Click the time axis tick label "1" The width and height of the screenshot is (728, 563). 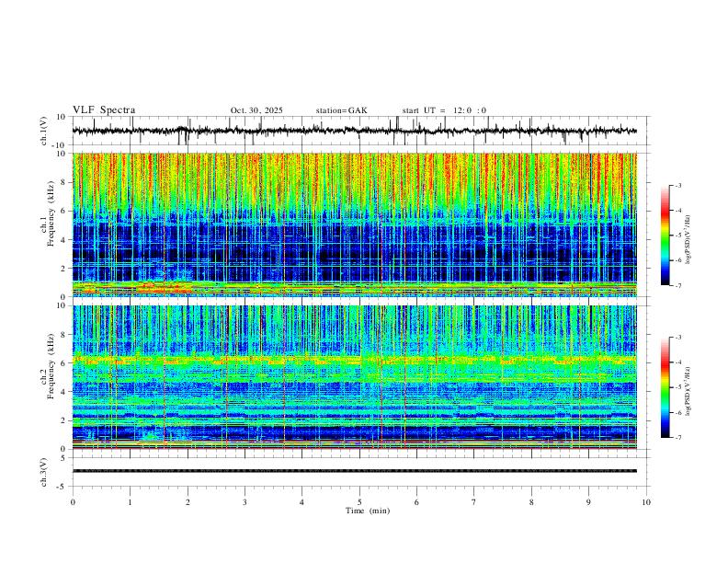coord(130,502)
